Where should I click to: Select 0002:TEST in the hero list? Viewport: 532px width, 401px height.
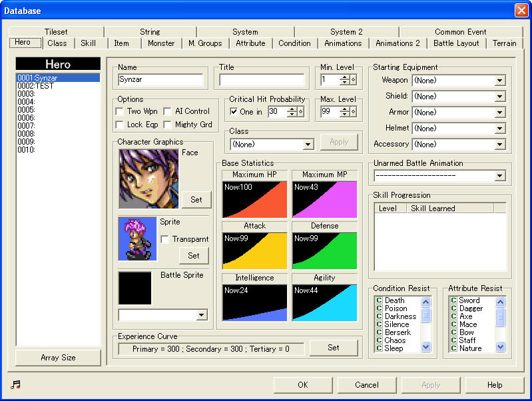tap(36, 86)
